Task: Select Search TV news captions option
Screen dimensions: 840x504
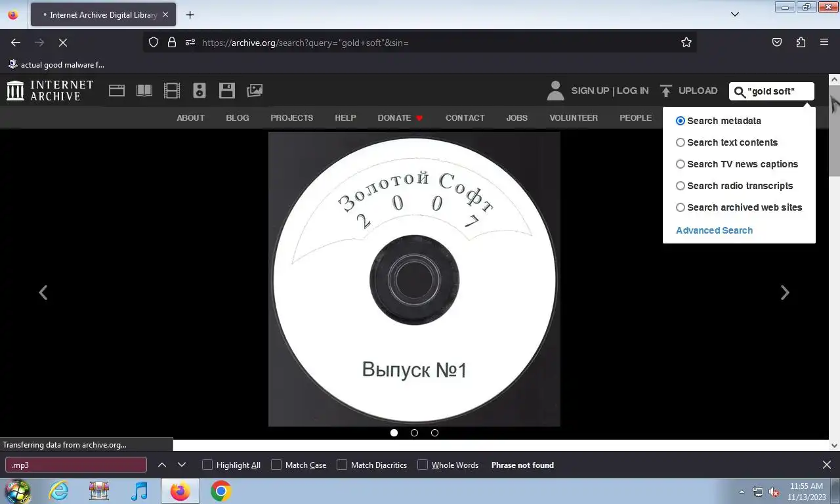Action: (681, 164)
